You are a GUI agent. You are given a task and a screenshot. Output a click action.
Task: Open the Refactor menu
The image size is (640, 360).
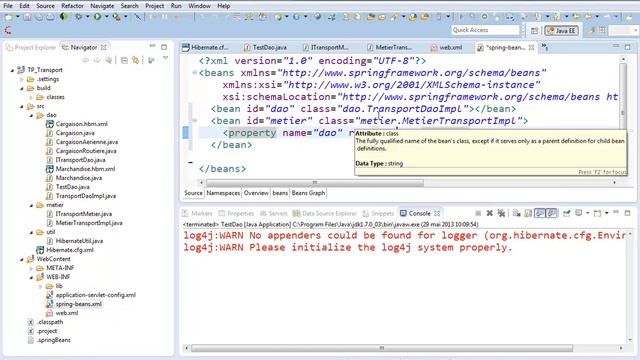(x=72, y=6)
